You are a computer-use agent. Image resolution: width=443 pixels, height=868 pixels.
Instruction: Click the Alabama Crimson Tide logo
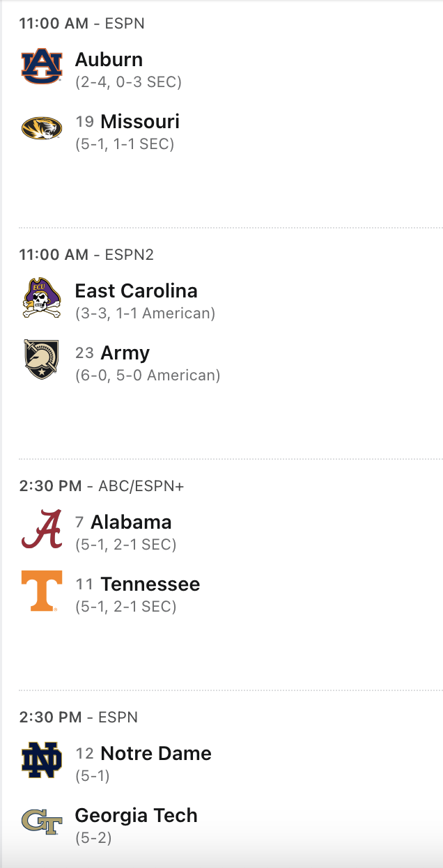tap(41, 529)
